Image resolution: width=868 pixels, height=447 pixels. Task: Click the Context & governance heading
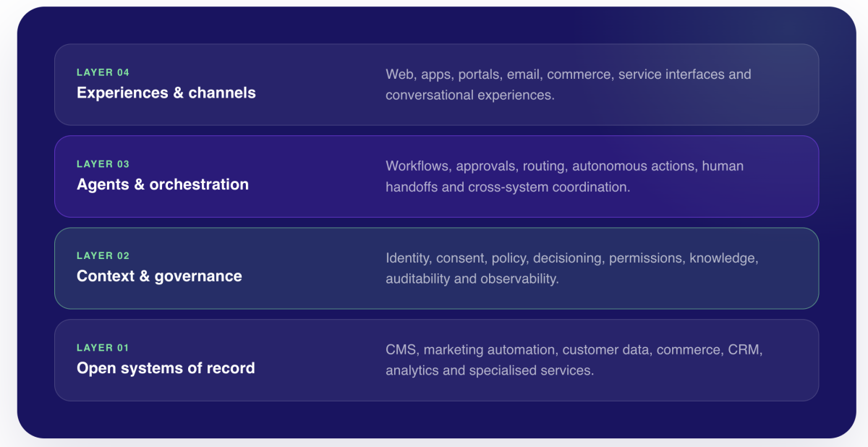[159, 276]
